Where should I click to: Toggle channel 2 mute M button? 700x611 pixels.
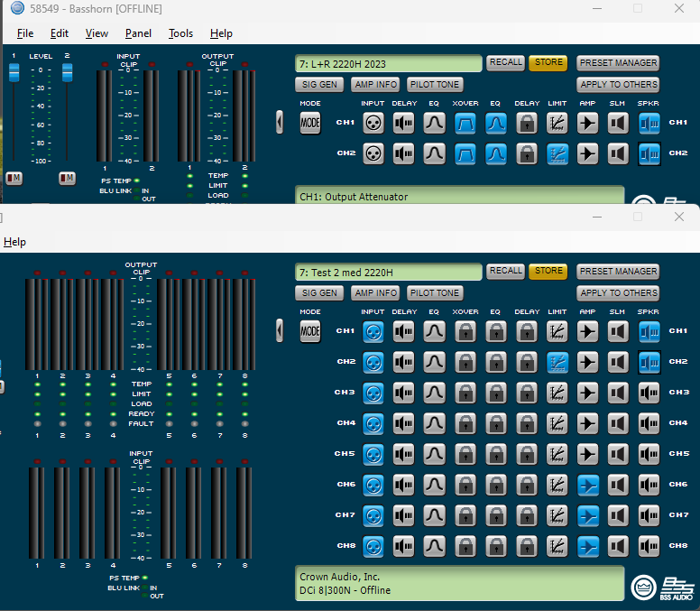click(x=67, y=178)
